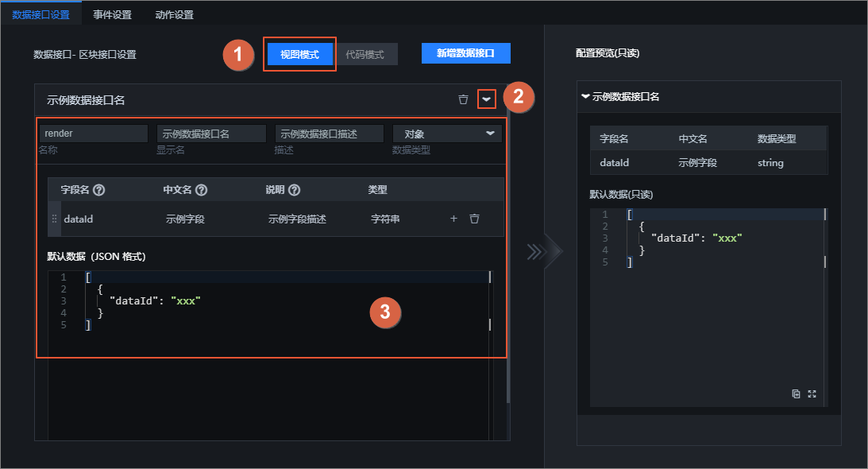The height and width of the screenshot is (469, 868).
Task: Click string type cell in preview table
Action: (770, 162)
